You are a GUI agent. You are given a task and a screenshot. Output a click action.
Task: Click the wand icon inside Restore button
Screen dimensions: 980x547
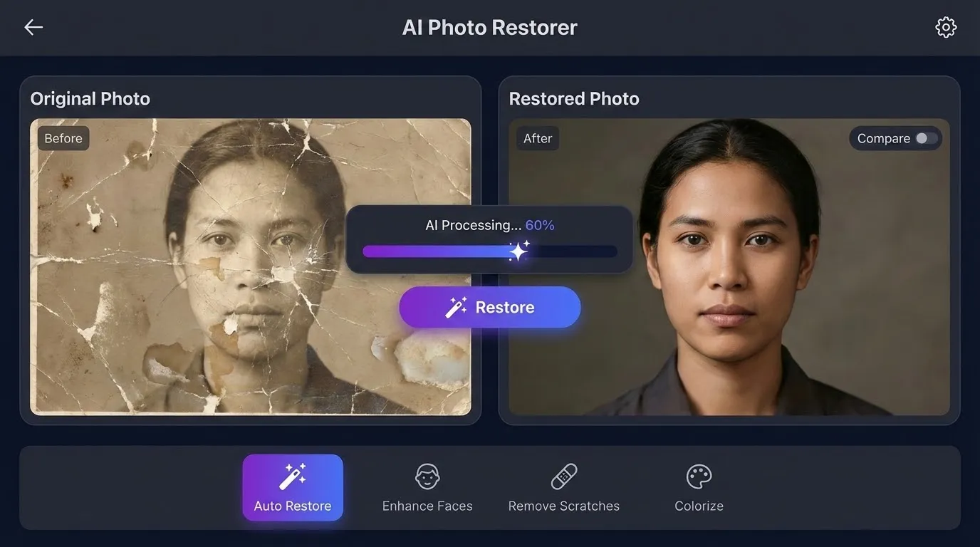457,308
